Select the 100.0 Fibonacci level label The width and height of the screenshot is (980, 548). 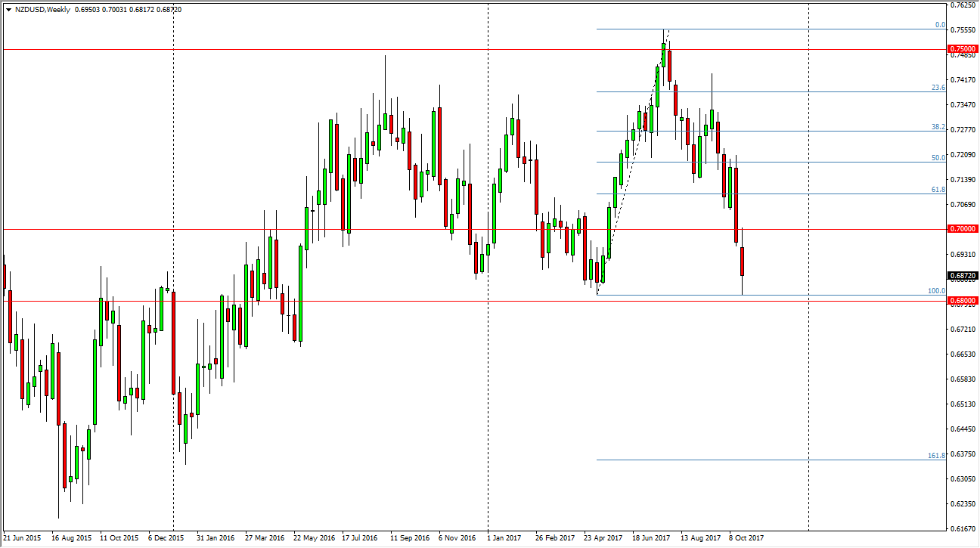(938, 291)
